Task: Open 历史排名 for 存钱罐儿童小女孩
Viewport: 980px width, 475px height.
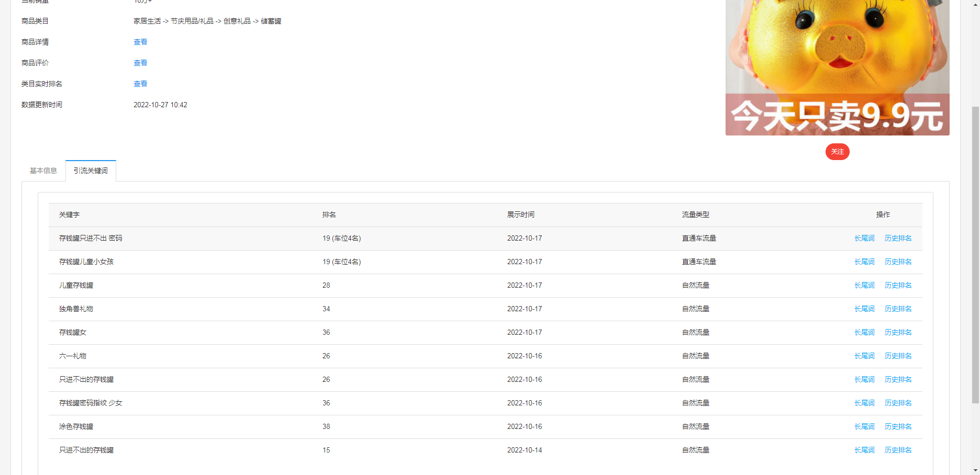Action: [898, 262]
